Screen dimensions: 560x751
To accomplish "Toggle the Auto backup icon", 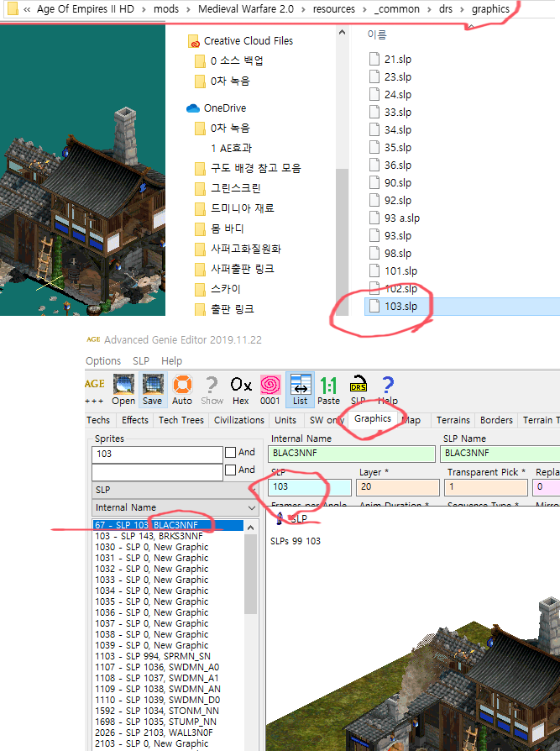I will pos(182,390).
